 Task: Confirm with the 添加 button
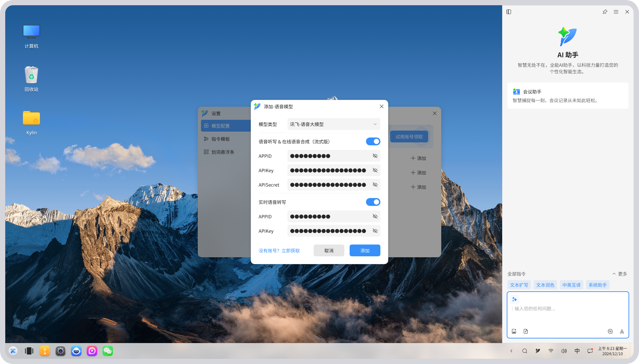[365, 250]
